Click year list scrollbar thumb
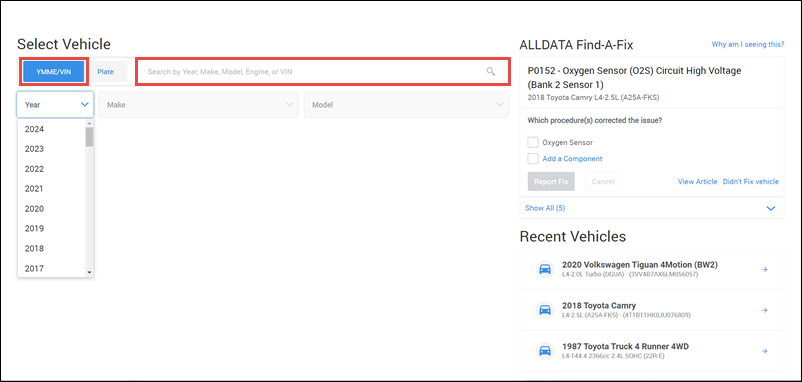802x382 pixels. 90,137
